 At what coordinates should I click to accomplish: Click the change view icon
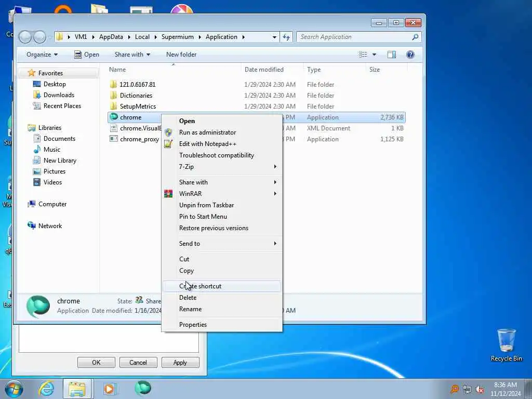point(363,55)
